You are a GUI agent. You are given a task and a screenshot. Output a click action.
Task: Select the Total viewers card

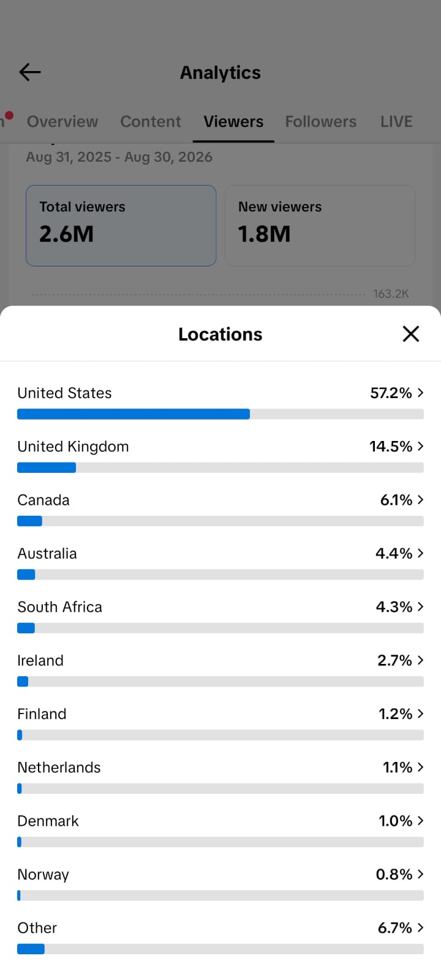[121, 225]
